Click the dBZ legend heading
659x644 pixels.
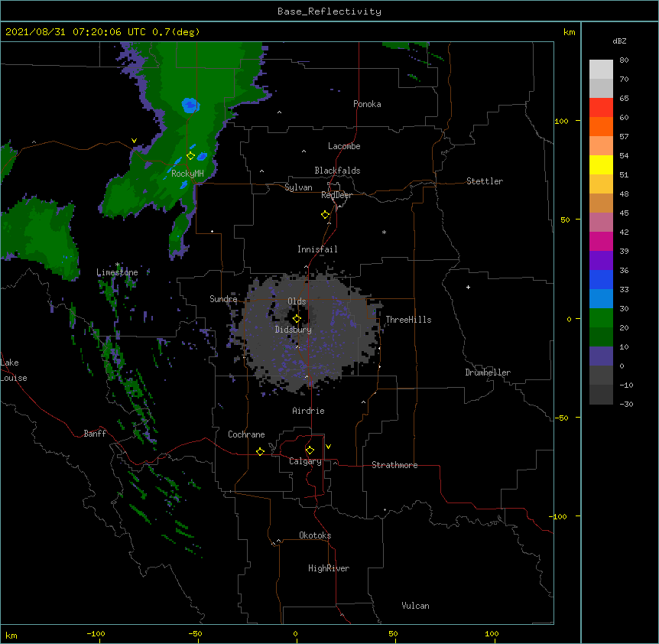619,41
